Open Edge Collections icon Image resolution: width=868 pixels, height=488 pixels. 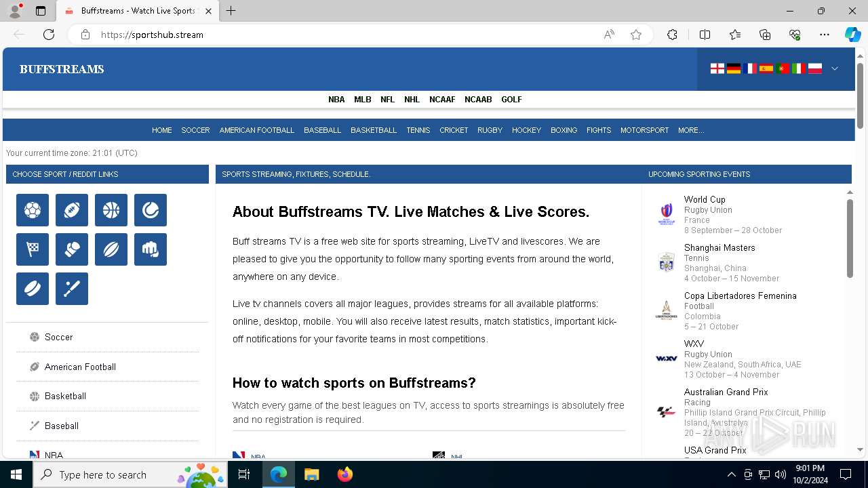pyautogui.click(x=765, y=35)
